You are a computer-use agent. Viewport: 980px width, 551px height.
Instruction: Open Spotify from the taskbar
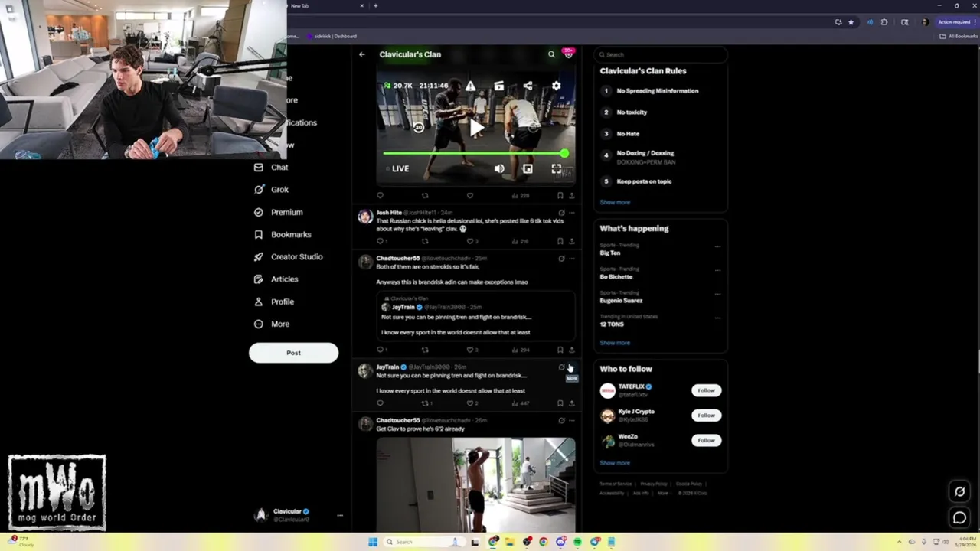tap(577, 542)
